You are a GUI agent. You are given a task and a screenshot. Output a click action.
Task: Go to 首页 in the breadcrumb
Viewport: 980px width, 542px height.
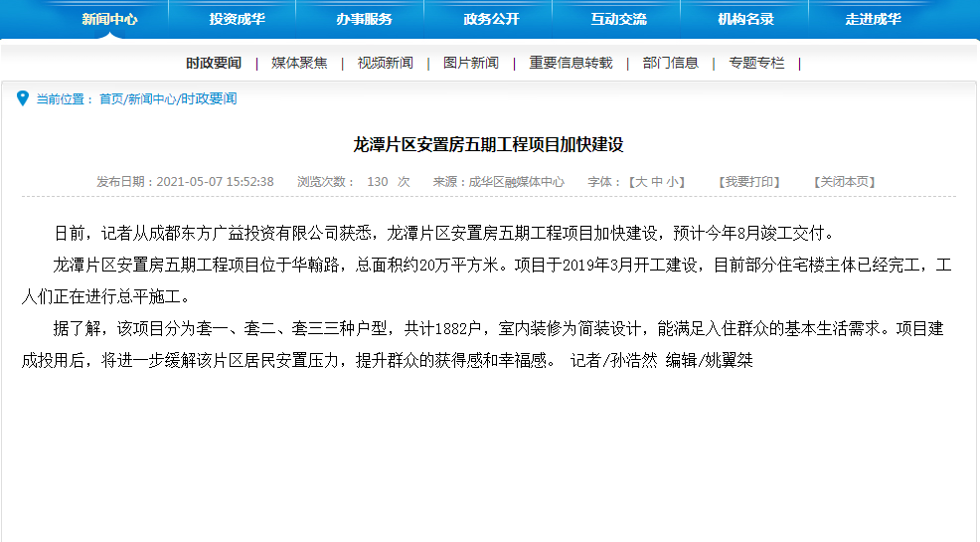click(111, 98)
